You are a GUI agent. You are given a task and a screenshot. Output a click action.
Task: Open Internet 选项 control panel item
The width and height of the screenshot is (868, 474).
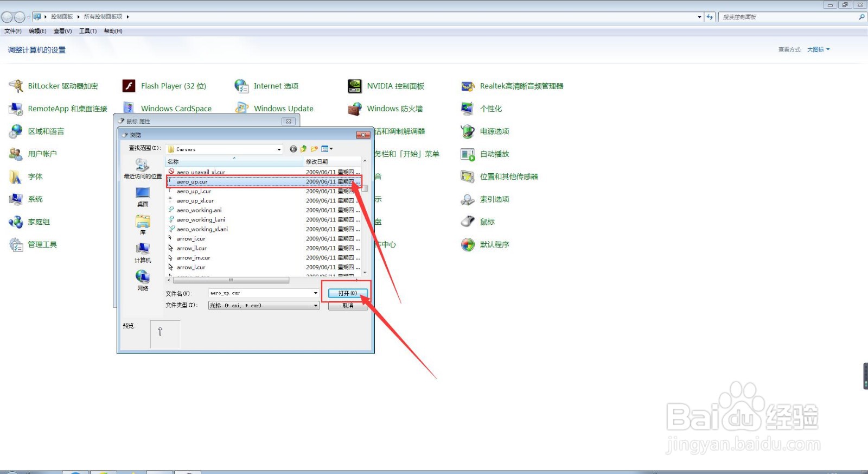click(266, 86)
